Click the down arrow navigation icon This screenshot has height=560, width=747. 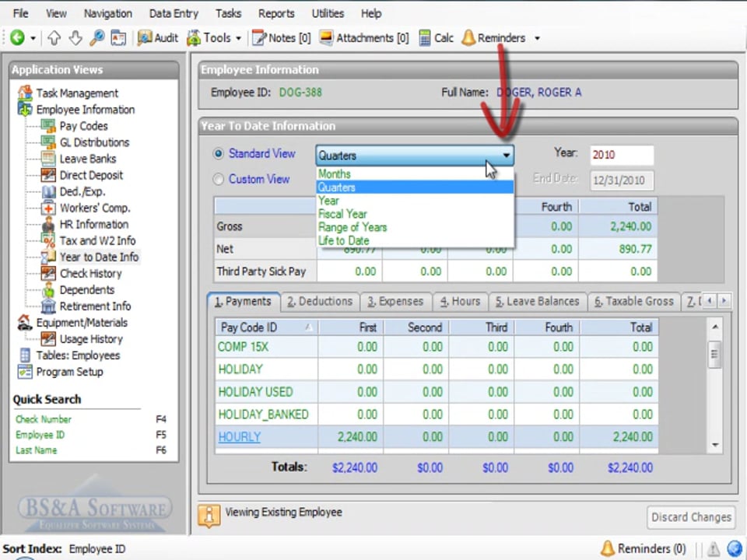click(75, 37)
